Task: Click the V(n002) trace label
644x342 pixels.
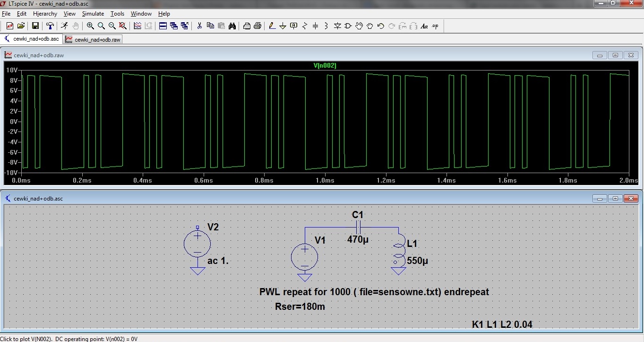Action: [325, 66]
